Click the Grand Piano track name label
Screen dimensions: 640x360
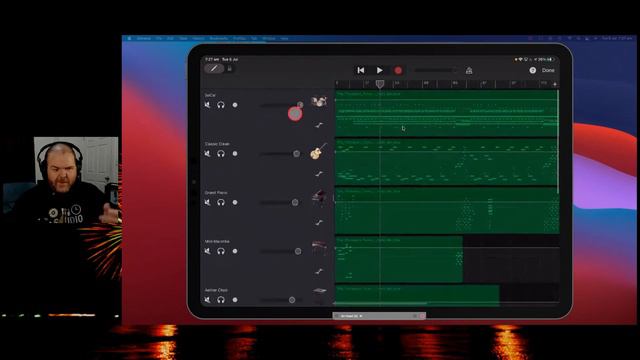point(216,193)
